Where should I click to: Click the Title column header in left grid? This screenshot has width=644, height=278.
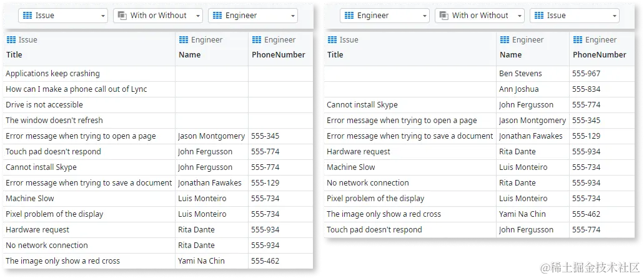point(14,55)
